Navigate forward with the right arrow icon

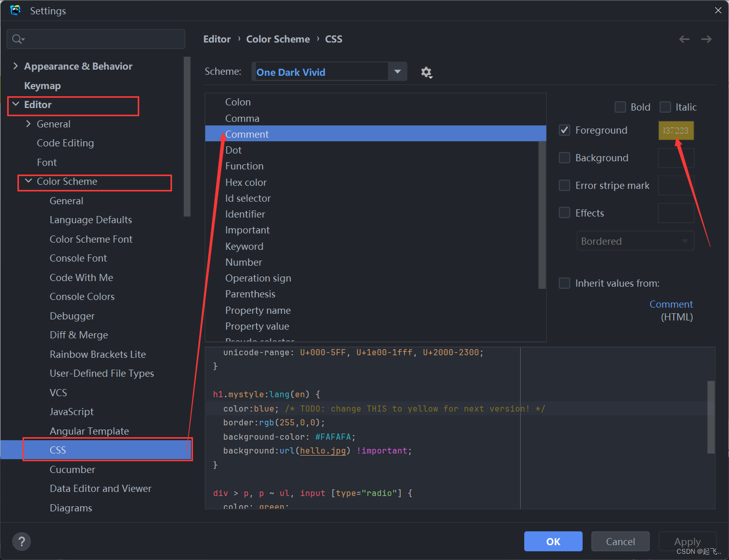click(706, 39)
